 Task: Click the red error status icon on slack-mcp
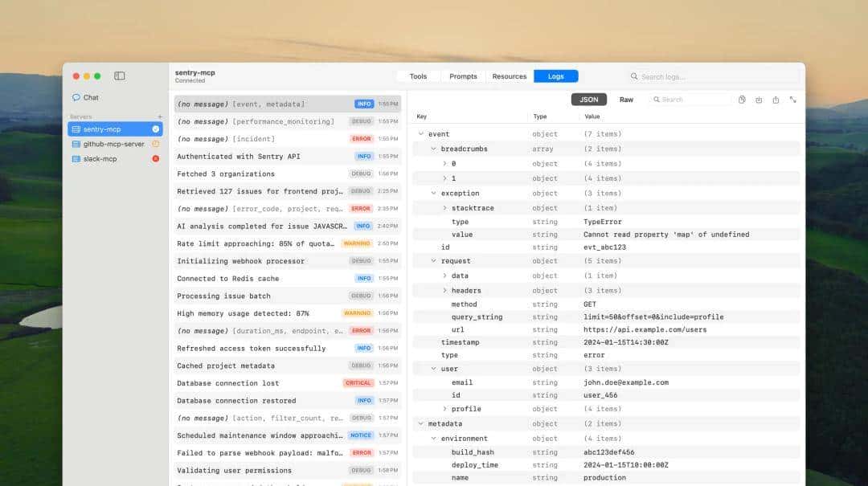(x=156, y=159)
